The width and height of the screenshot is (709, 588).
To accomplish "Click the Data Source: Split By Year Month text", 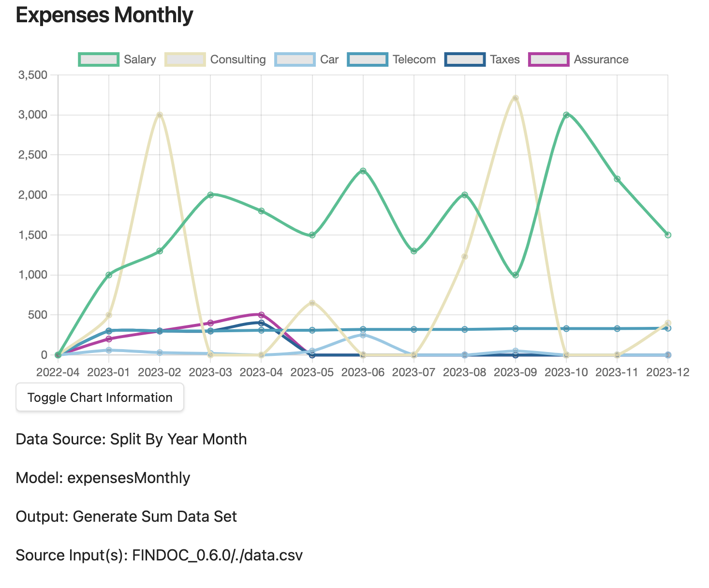I will [x=132, y=439].
